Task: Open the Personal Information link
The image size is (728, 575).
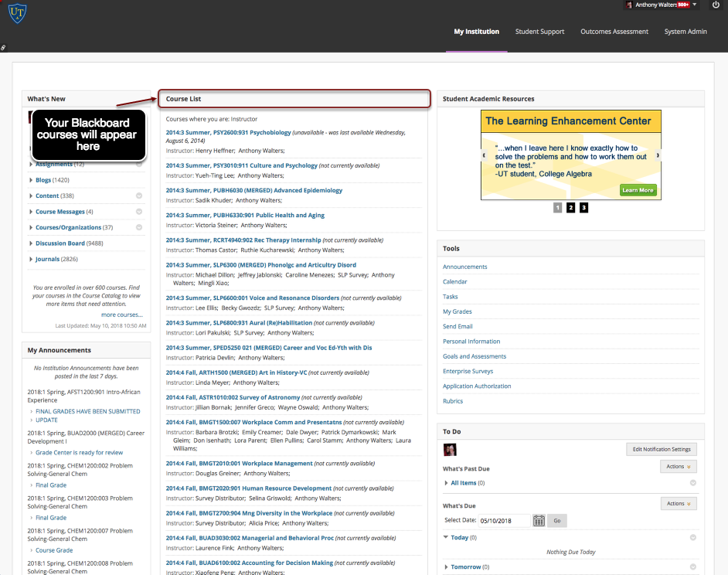Action: pyautogui.click(x=471, y=342)
